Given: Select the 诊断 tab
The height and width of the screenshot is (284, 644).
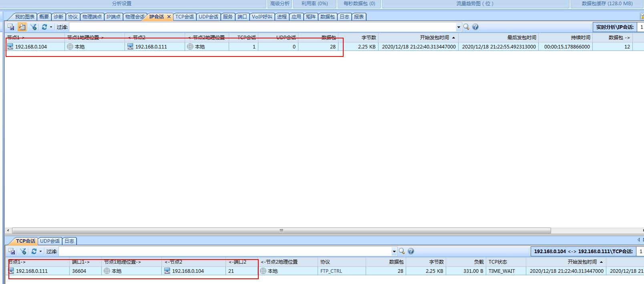Looking at the screenshot, I should [x=58, y=17].
